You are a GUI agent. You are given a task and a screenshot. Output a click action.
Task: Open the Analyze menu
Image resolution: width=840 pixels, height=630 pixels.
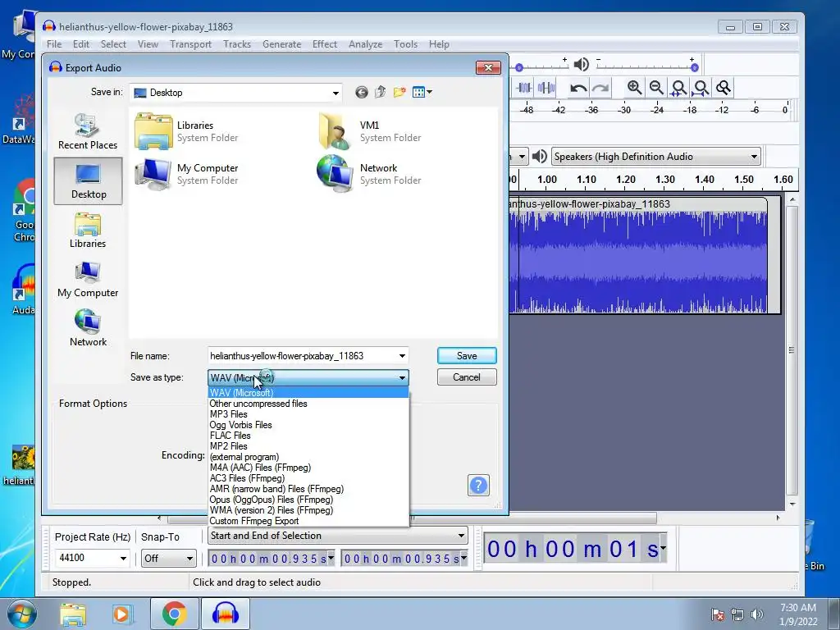(x=365, y=44)
